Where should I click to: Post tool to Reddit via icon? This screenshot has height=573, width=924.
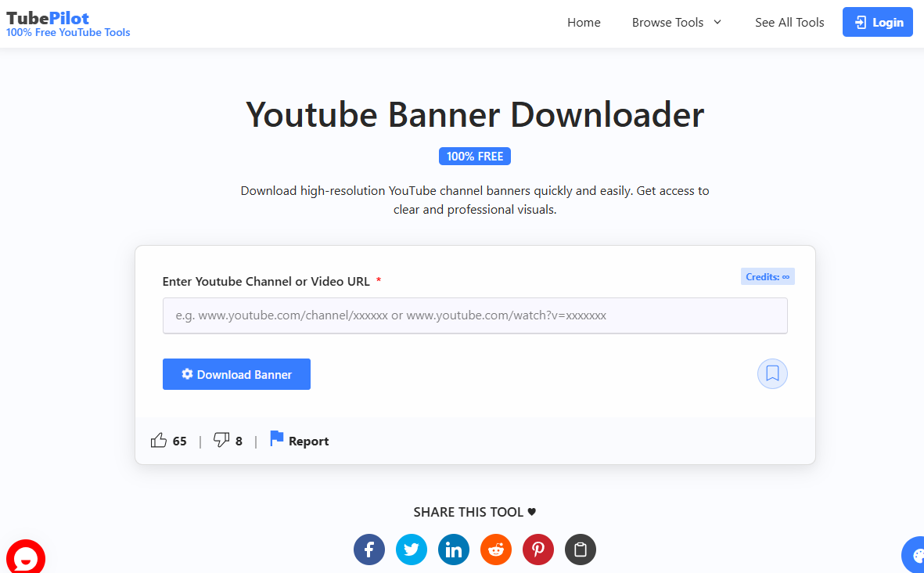(496, 550)
